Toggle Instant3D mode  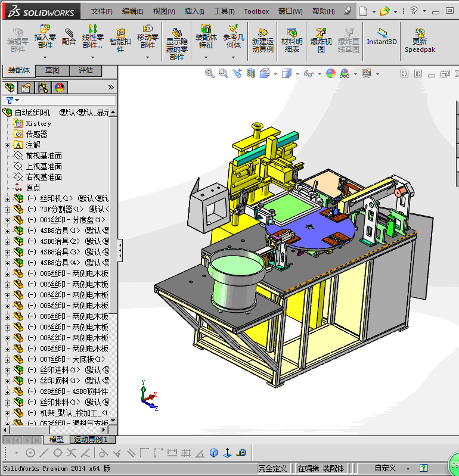click(382, 36)
